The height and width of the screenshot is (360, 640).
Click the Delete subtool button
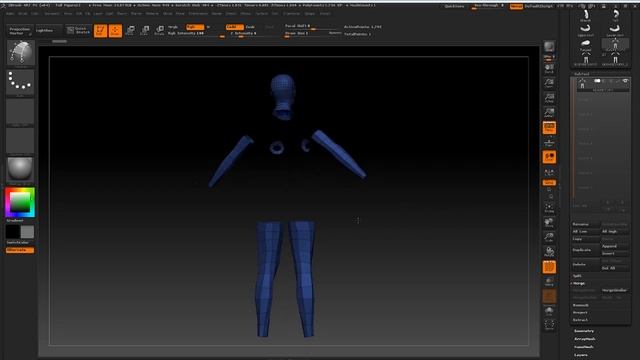click(586, 264)
